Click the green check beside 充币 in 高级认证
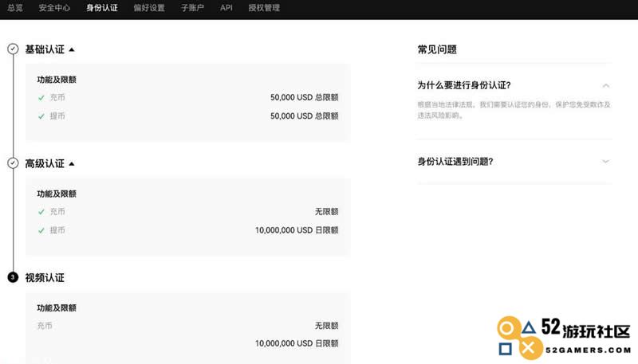The image size is (638, 364). (x=41, y=212)
